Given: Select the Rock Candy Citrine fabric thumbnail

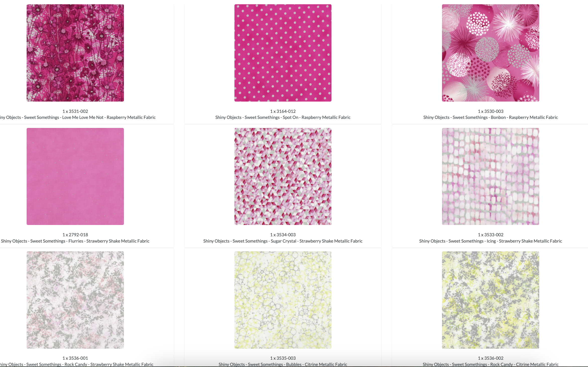Looking at the screenshot, I should coord(490,300).
